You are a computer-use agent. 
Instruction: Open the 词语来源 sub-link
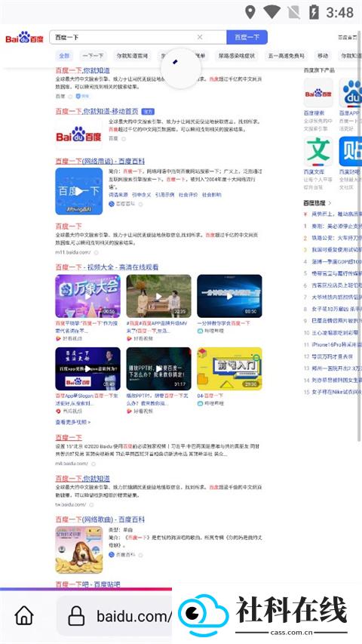[x=118, y=195]
